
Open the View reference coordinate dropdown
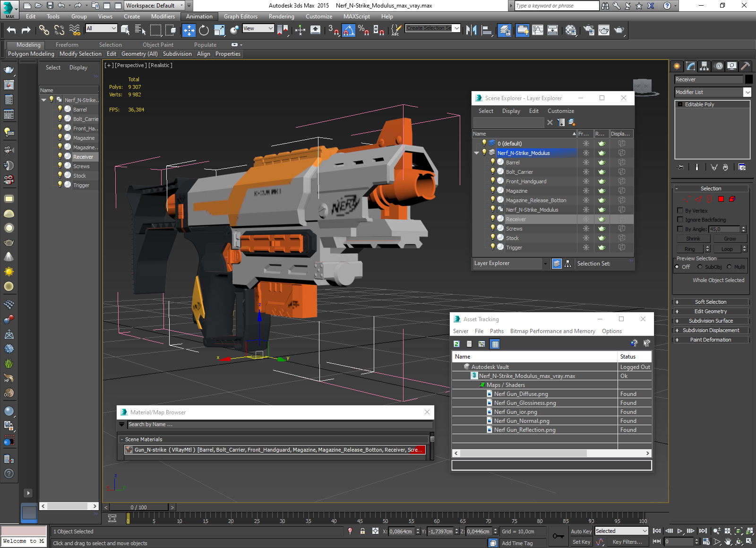click(x=258, y=28)
